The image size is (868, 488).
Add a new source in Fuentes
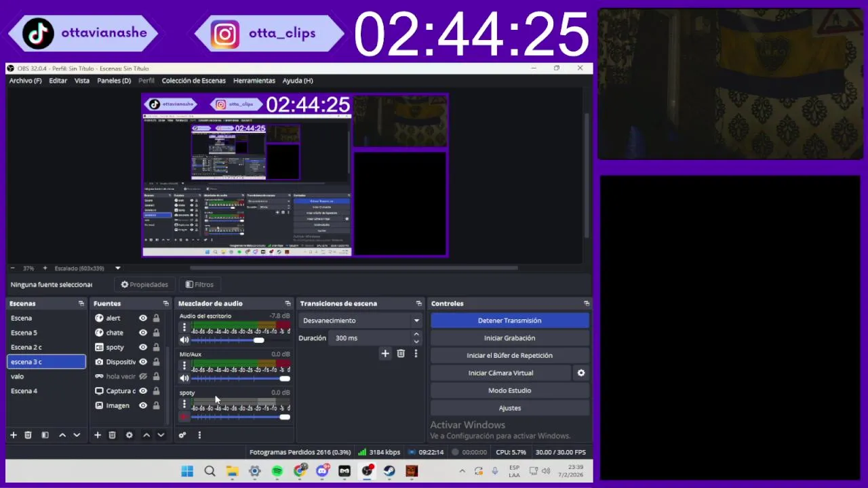coord(98,435)
